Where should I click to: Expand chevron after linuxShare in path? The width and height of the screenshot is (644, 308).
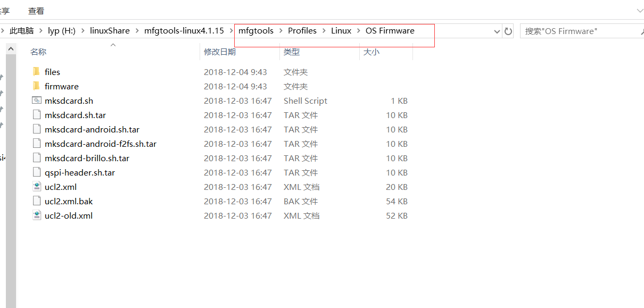[x=137, y=31]
